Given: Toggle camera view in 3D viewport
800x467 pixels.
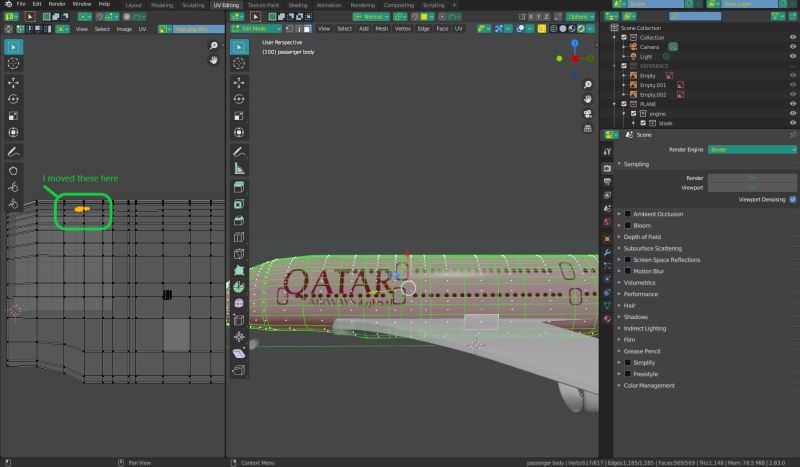Looking at the screenshot, I should [588, 114].
